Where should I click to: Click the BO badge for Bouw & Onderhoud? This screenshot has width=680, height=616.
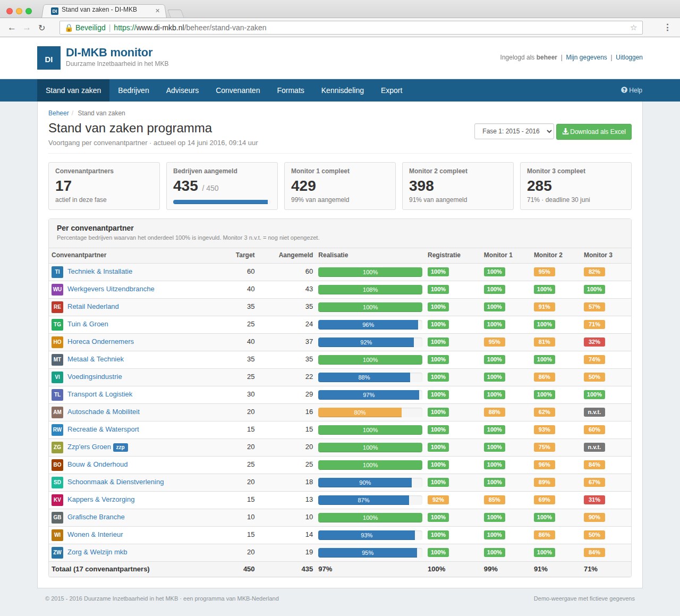(57, 465)
